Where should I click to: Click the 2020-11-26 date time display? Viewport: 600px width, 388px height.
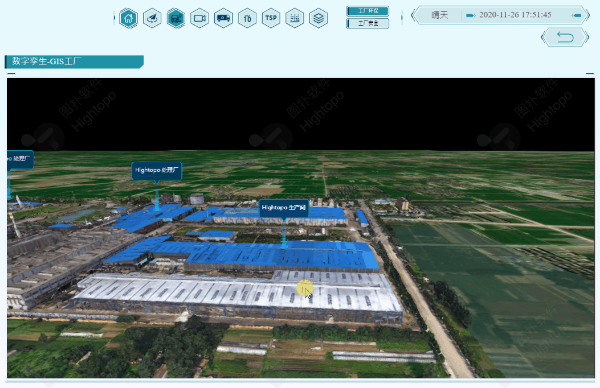click(515, 15)
